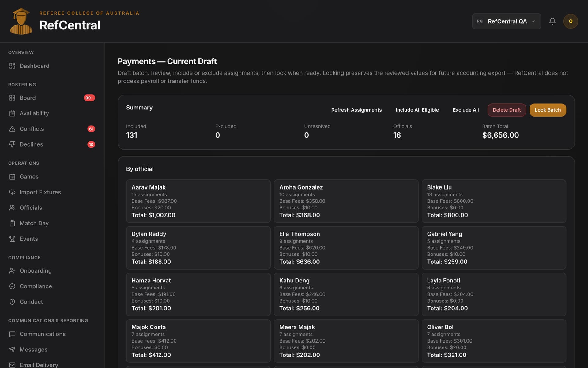Image resolution: width=588 pixels, height=368 pixels.
Task: Click the RefCentral graduate logo icon
Action: coord(21,21)
